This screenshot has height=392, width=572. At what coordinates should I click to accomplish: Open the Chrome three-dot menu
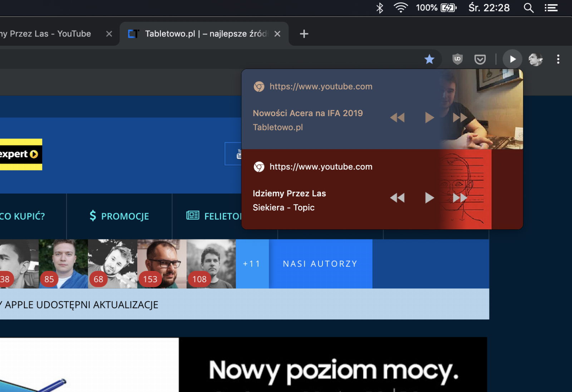558,59
